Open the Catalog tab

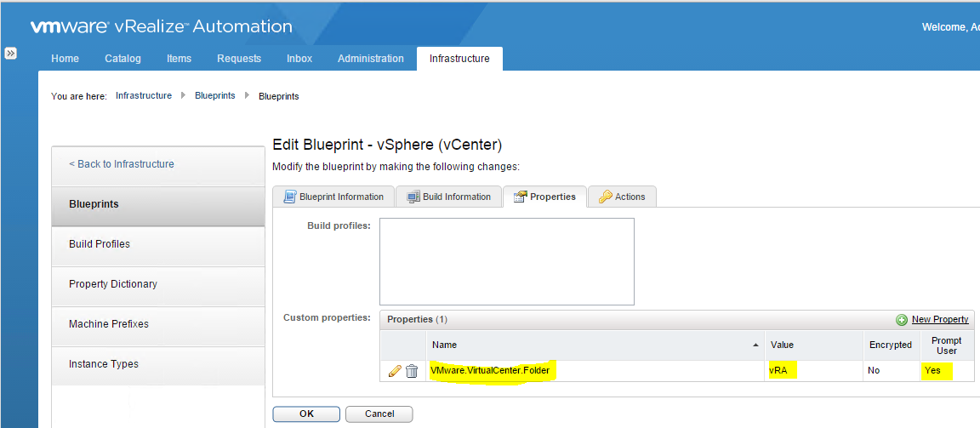(x=123, y=58)
